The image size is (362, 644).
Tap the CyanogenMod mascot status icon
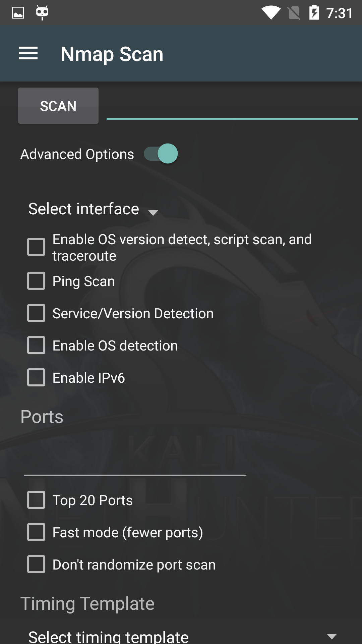pyautogui.click(x=42, y=13)
